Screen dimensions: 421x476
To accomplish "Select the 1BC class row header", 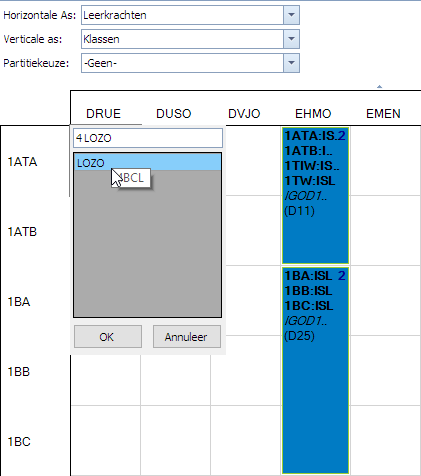I will click(x=19, y=442).
